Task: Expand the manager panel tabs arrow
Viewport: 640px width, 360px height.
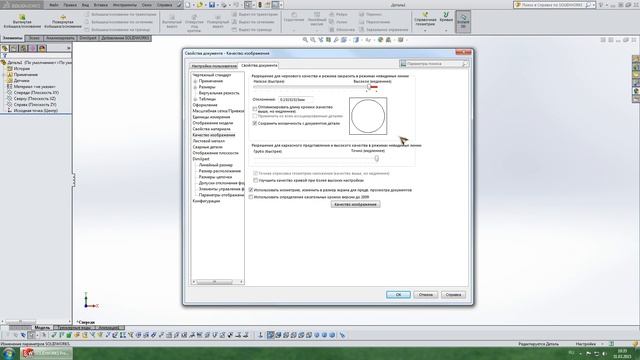Action: pyautogui.click(x=68, y=48)
